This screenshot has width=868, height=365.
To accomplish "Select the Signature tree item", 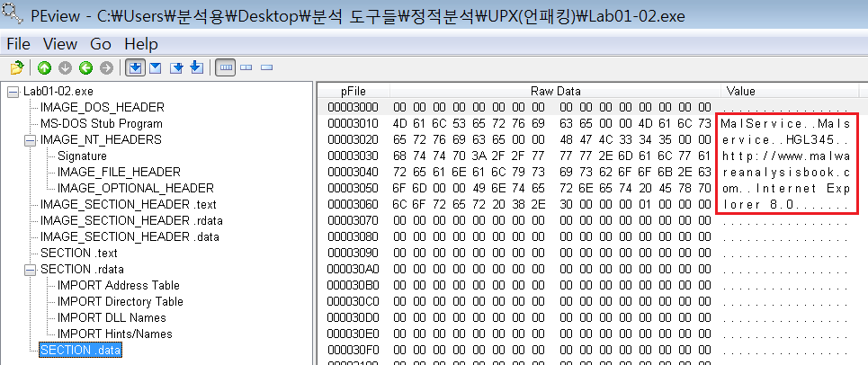I will 82,156.
